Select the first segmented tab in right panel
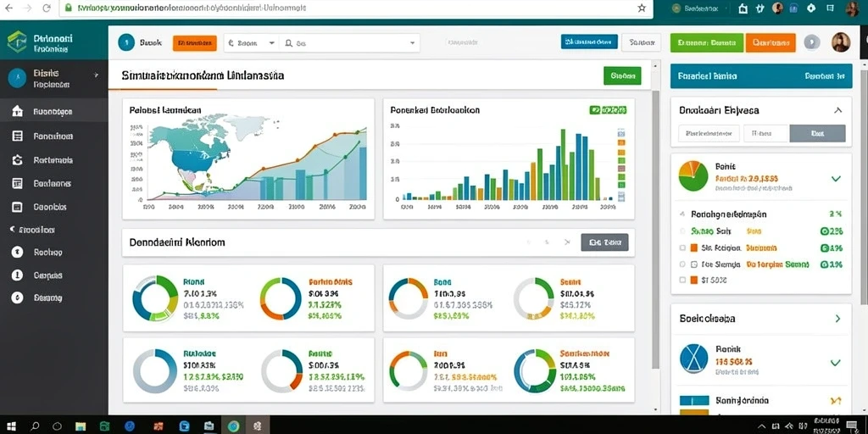Viewport: 868px width, 434px height. coord(709,133)
